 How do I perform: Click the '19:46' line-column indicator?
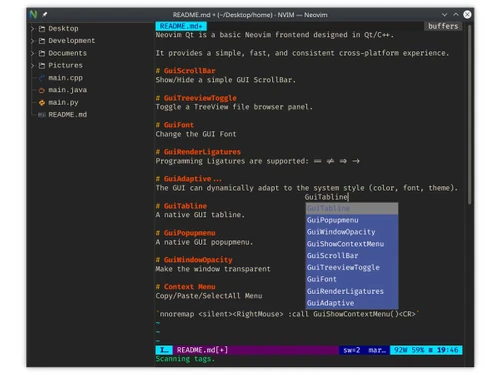tap(448, 350)
